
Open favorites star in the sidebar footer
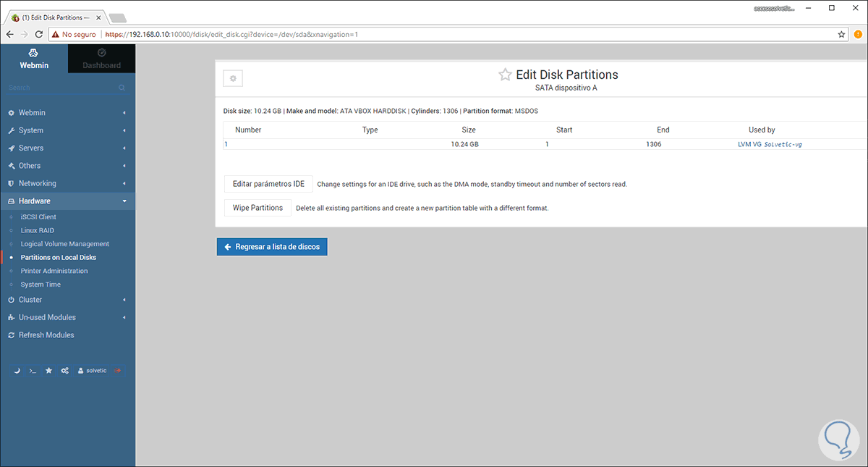[x=48, y=371]
